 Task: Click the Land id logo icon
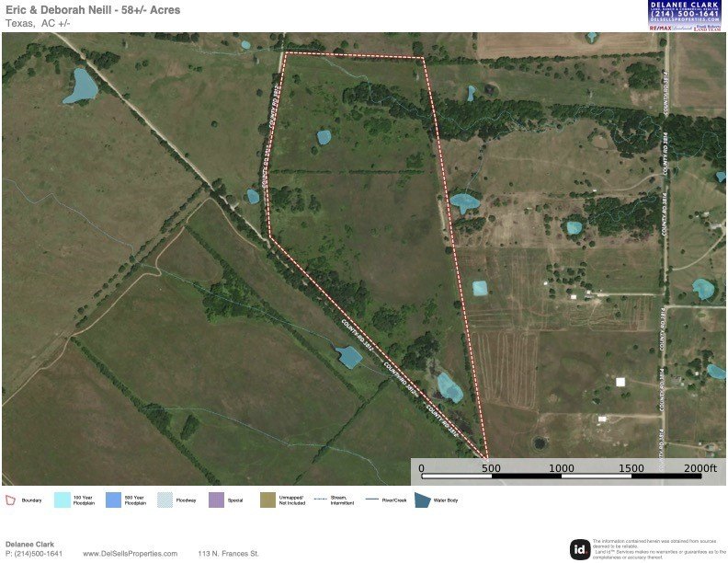[x=580, y=549]
